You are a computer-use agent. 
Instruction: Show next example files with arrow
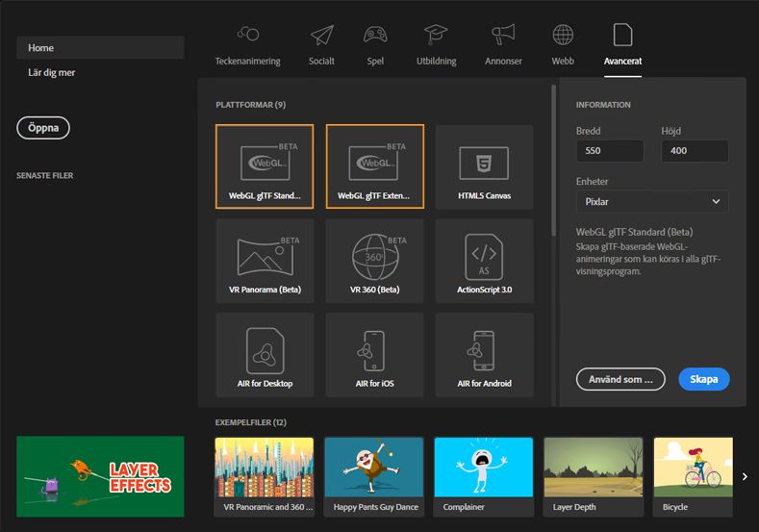[x=745, y=477]
